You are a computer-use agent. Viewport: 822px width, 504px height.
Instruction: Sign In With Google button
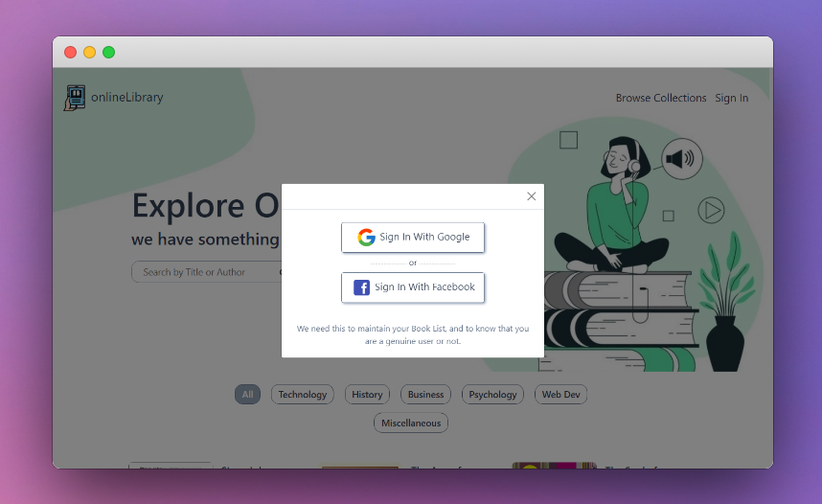413,237
